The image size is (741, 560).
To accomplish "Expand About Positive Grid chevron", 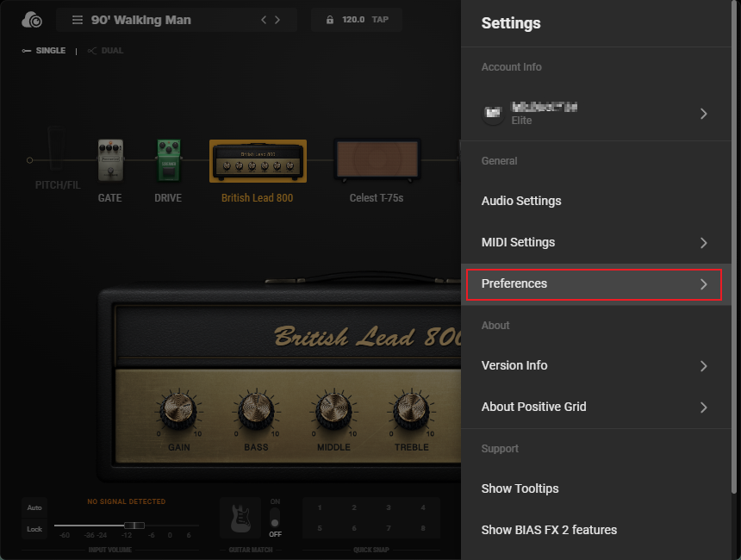I will [x=704, y=408].
